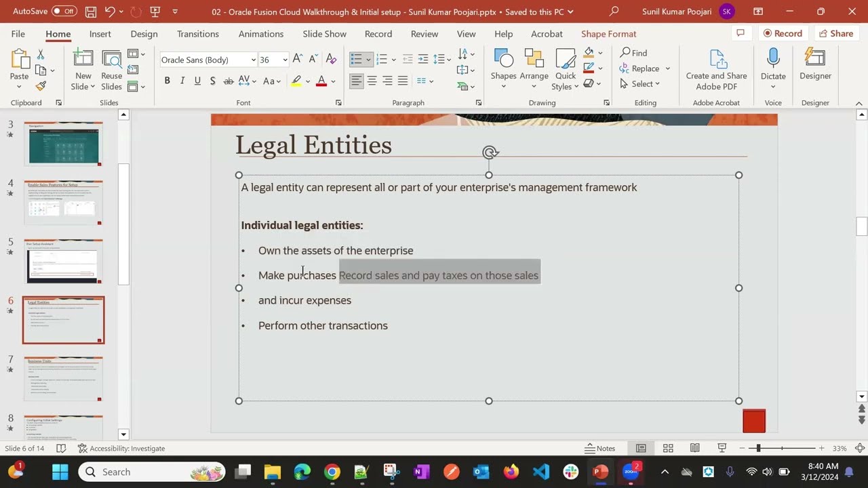Switch to the Shape Format tab
868x488 pixels.
pos(608,34)
